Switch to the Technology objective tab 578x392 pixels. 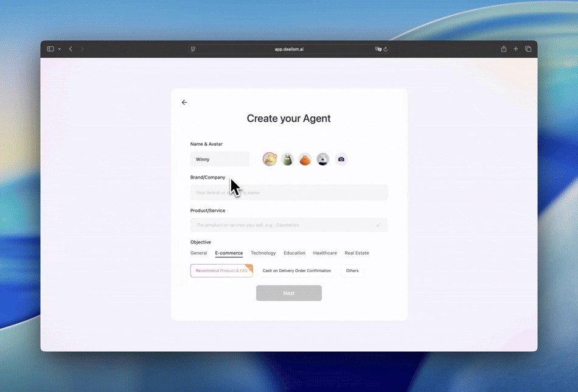(x=263, y=253)
